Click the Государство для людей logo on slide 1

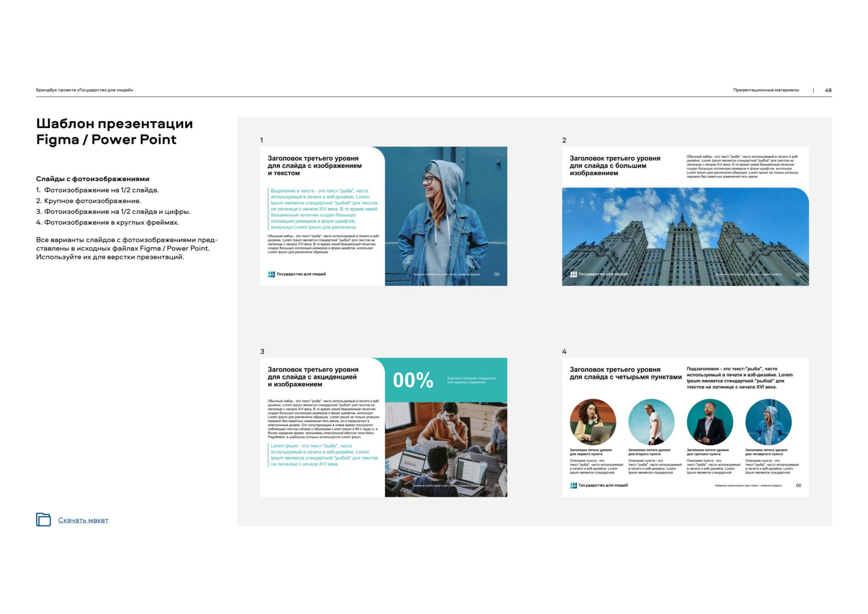pyautogui.click(x=297, y=274)
